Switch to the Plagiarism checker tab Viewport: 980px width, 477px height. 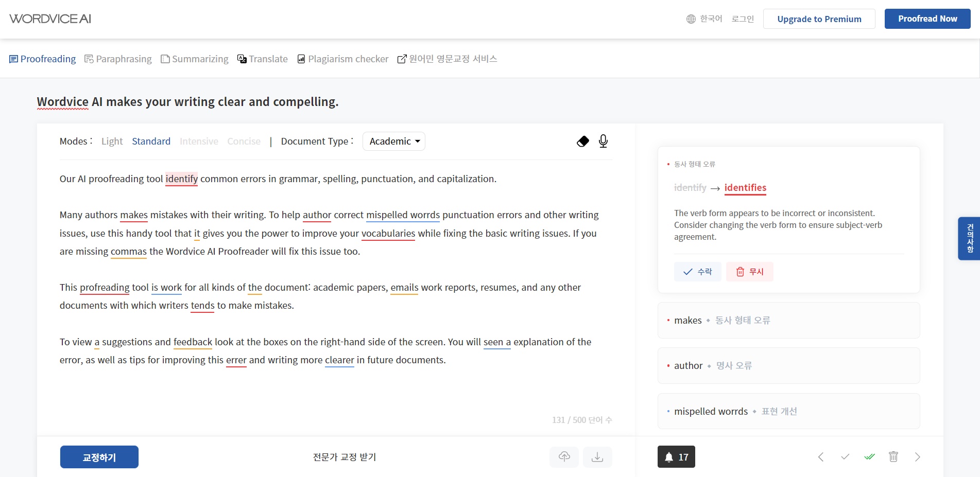click(x=343, y=59)
